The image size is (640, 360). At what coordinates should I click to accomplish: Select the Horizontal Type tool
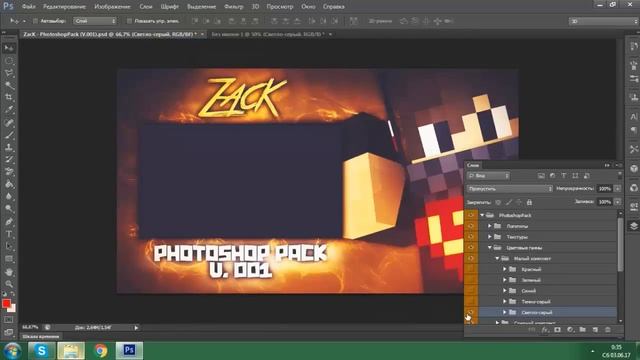[x=9, y=234]
